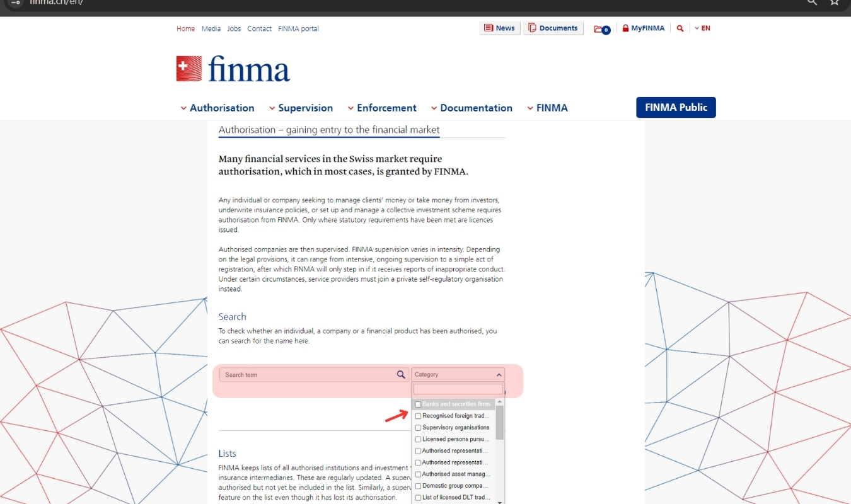851x504 pixels.
Task: Open the Documents button in the header
Action: click(553, 28)
